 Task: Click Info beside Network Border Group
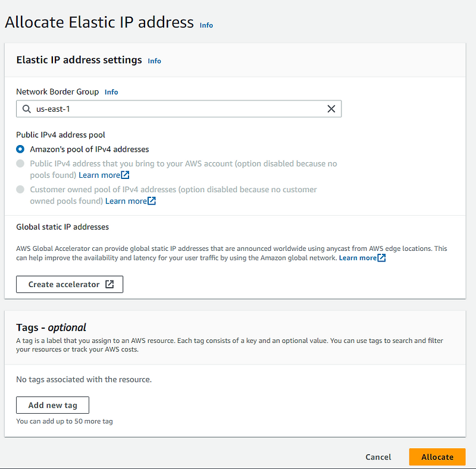tap(111, 92)
